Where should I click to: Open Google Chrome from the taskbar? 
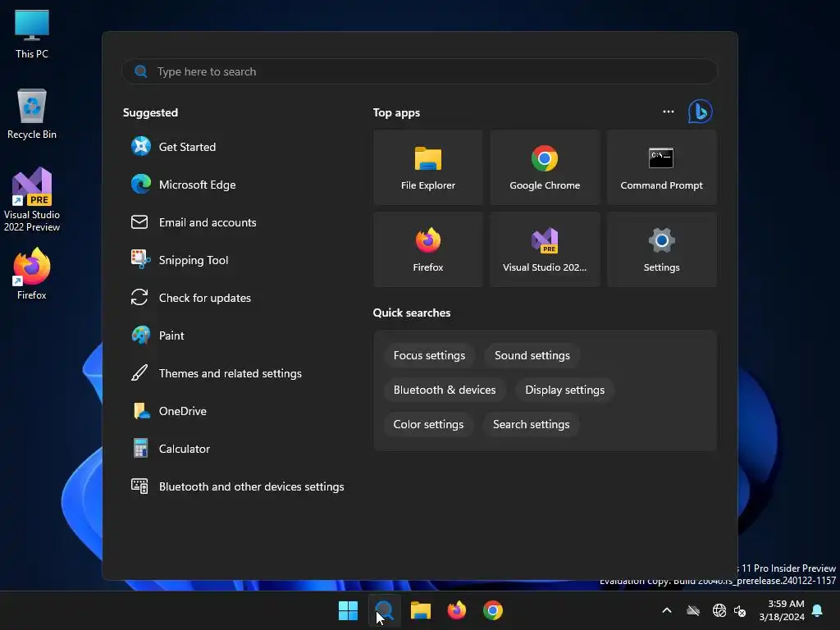493,610
